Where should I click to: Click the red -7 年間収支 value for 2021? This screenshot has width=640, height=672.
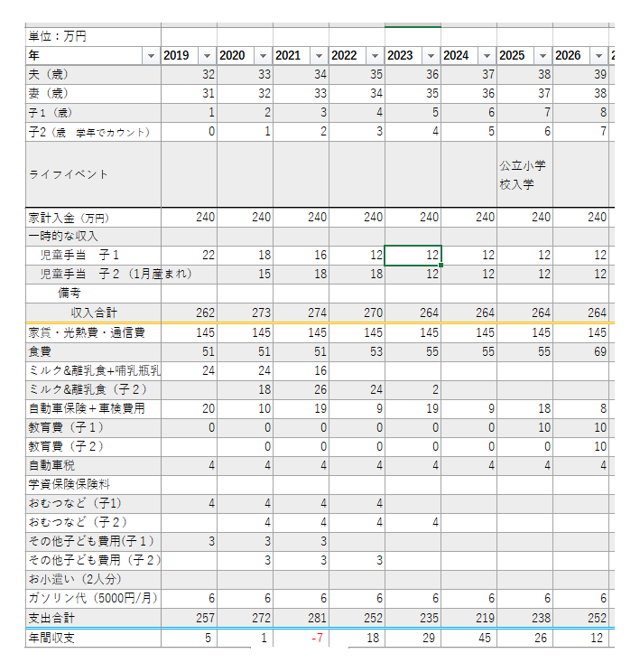(301, 639)
